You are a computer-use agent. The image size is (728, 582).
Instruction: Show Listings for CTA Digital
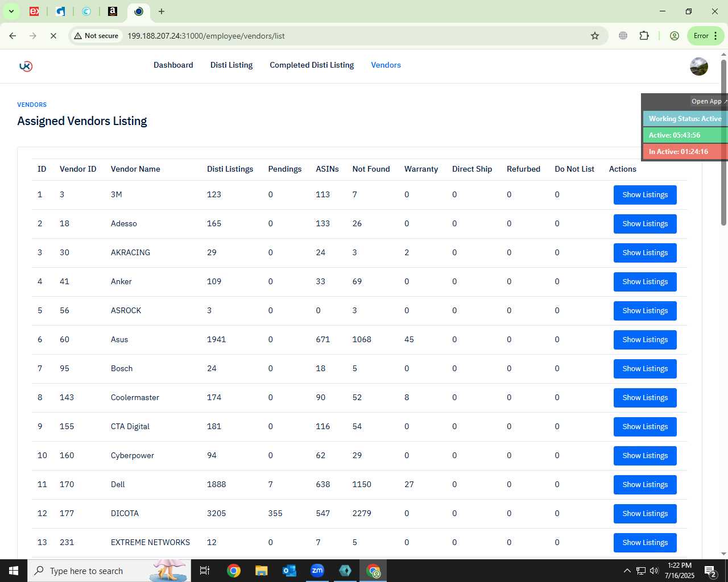click(x=645, y=427)
